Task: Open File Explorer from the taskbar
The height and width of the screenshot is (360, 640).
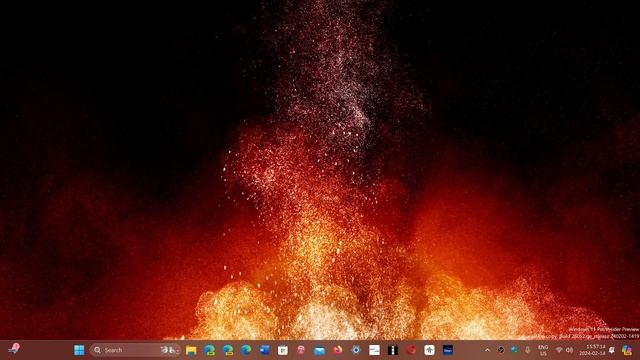Action: [x=191, y=350]
